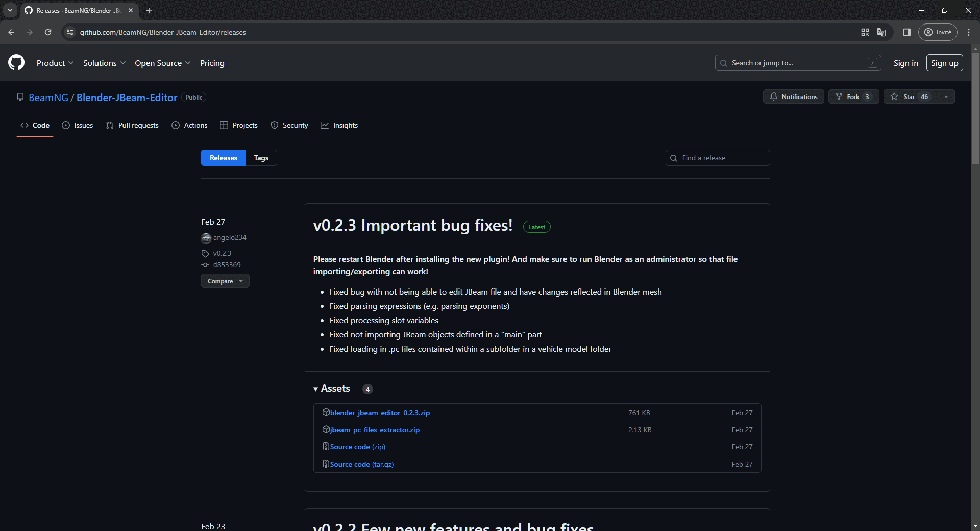Go back with the browser back arrow
Viewport: 980px width, 531px height.
tap(11, 32)
